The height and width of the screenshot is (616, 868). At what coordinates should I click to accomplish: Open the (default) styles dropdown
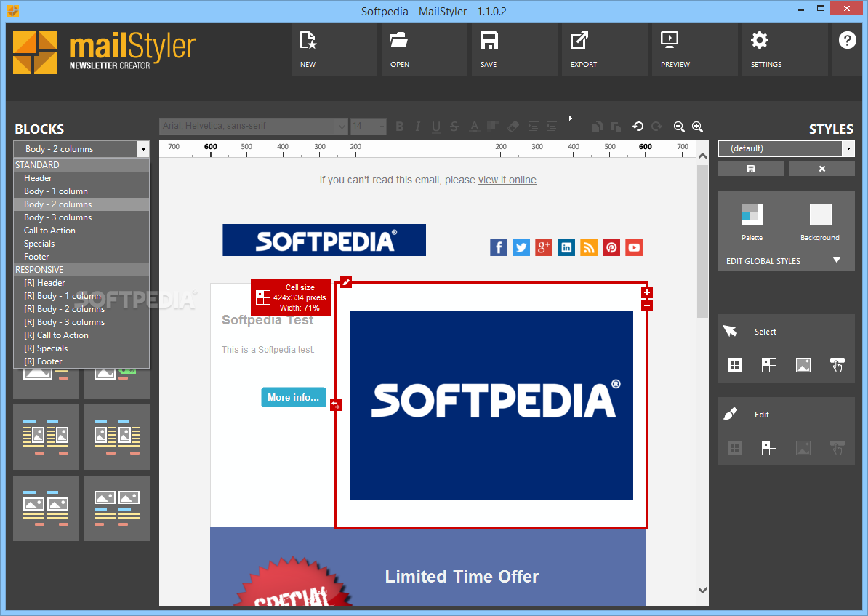[848, 148]
